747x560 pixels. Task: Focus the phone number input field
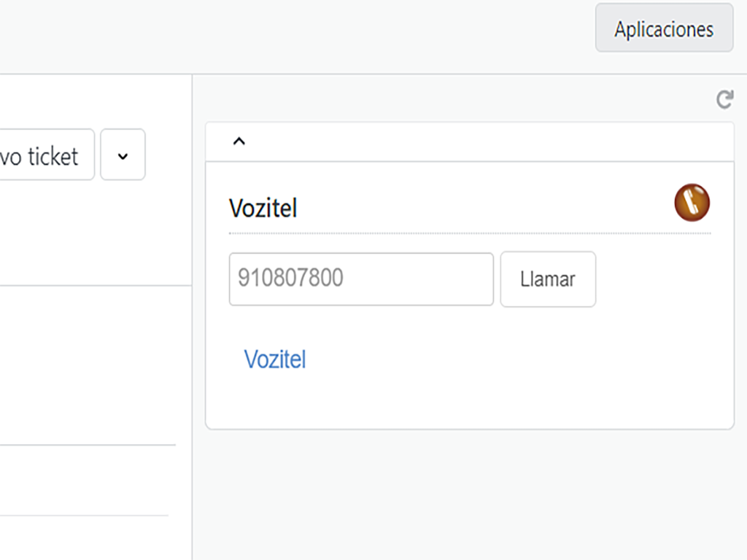361,279
